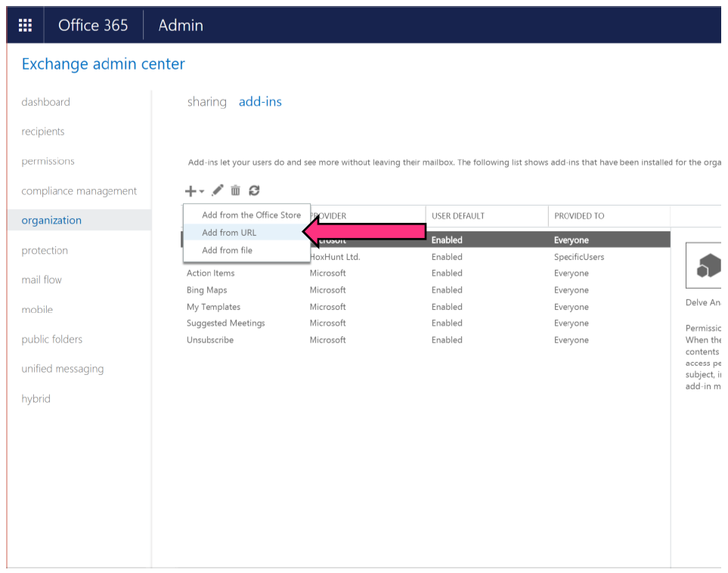Open Exchange admin center title link
Image resolution: width=728 pixels, height=573 pixels.
pyautogui.click(x=103, y=63)
